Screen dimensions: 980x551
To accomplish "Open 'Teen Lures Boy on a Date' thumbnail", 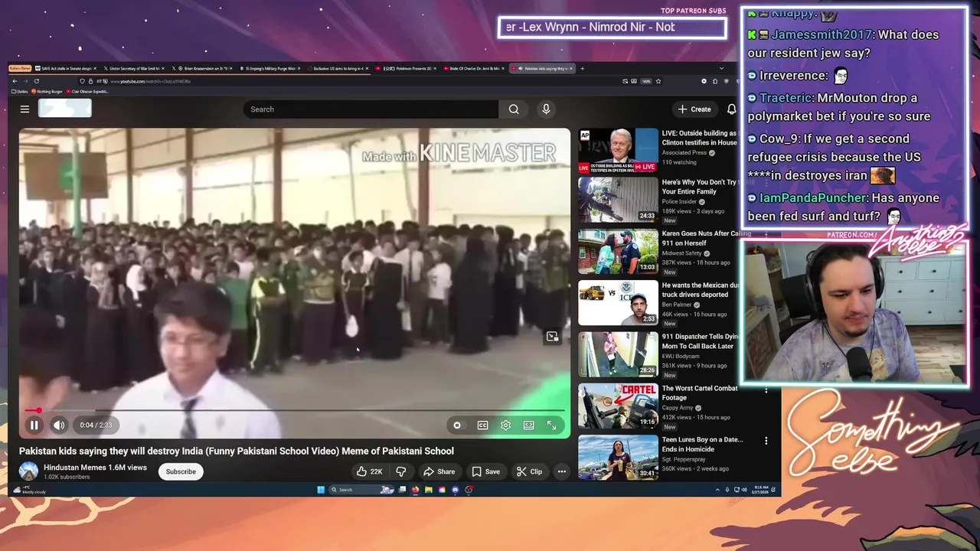I will [x=618, y=458].
